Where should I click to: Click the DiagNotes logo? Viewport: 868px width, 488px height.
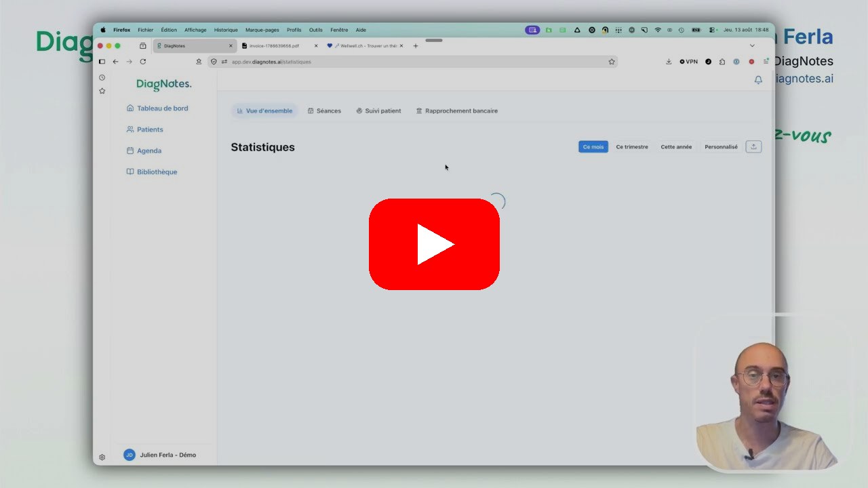click(164, 84)
